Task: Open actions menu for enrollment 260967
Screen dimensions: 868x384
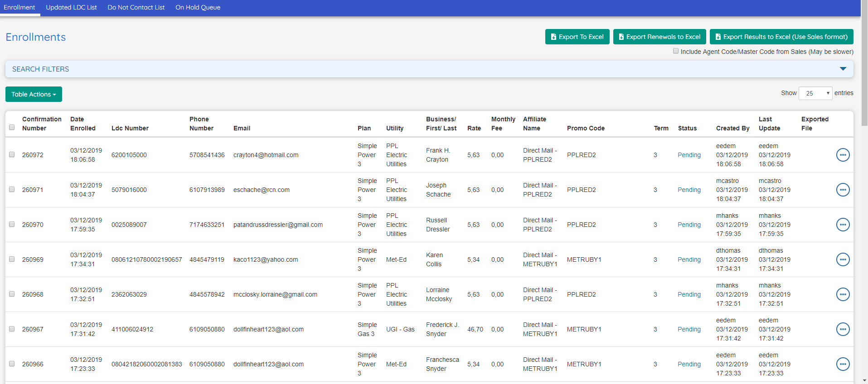Action: (843, 329)
